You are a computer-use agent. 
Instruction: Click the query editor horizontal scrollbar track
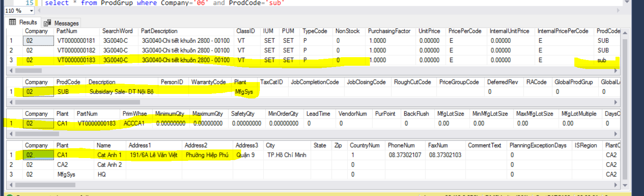pyautogui.click(x=328, y=11)
